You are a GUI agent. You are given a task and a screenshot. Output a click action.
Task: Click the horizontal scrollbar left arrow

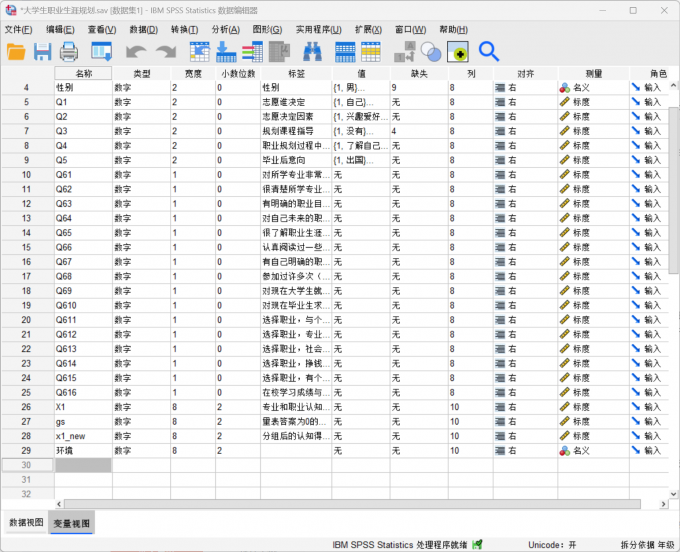(x=59, y=504)
